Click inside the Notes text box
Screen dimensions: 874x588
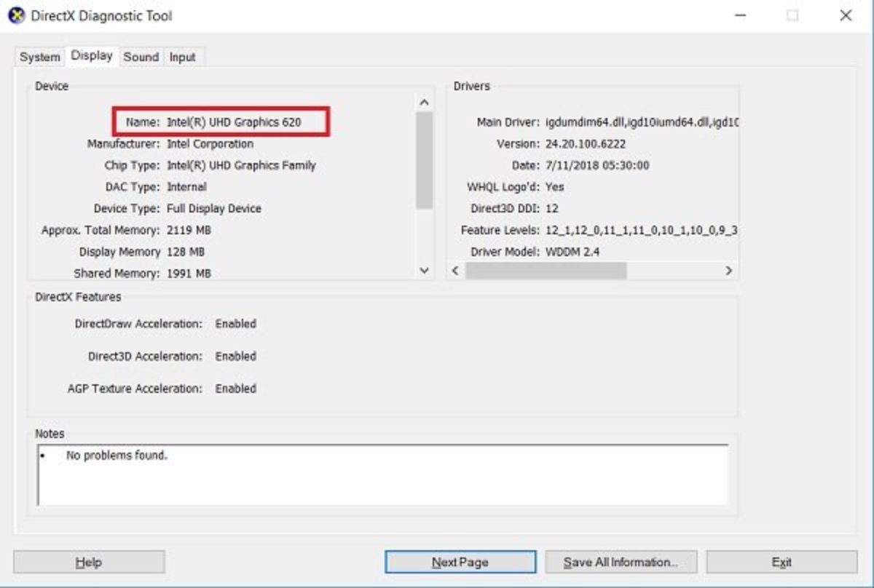[x=382, y=474]
